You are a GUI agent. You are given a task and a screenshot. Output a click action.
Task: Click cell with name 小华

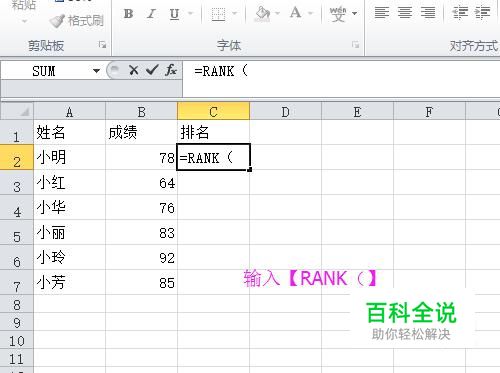coord(69,207)
